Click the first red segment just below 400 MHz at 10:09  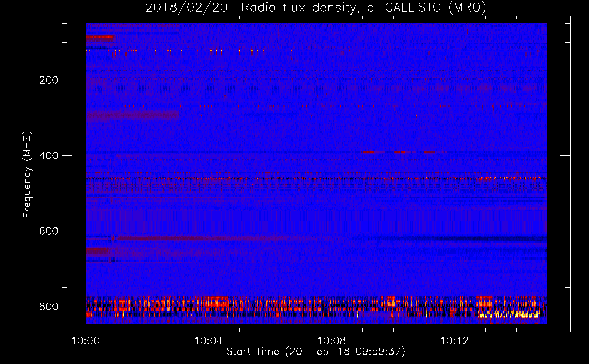point(368,151)
